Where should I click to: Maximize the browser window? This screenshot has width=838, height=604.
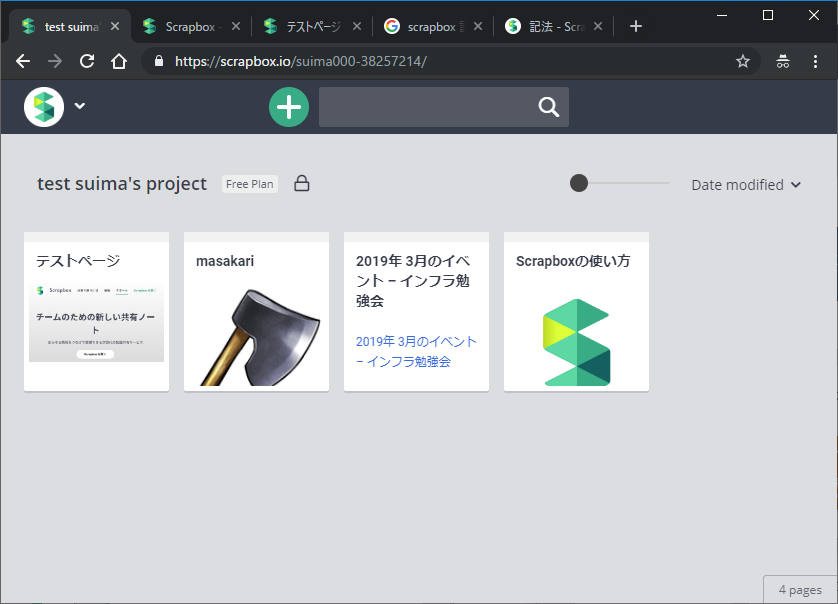pyautogui.click(x=768, y=16)
